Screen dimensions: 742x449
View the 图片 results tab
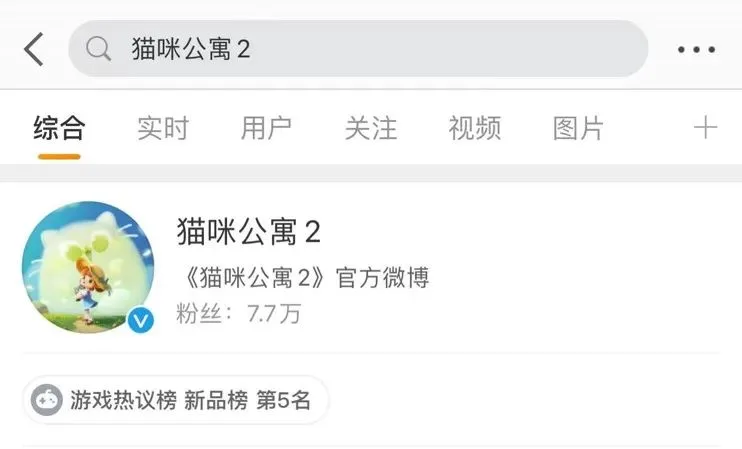pos(578,128)
